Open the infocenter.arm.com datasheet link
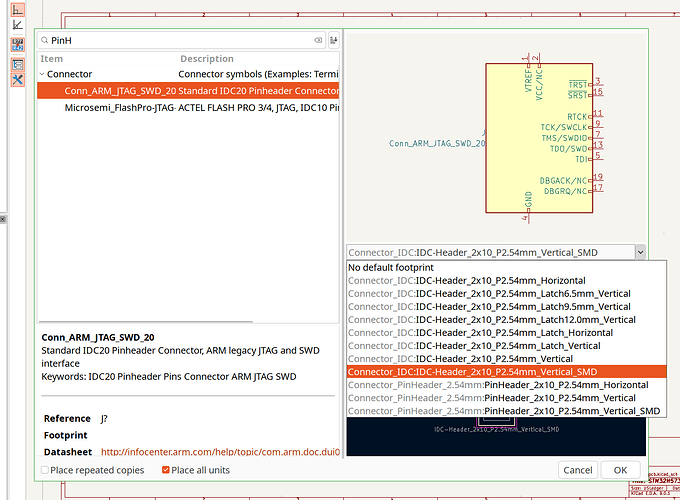 [x=220, y=452]
